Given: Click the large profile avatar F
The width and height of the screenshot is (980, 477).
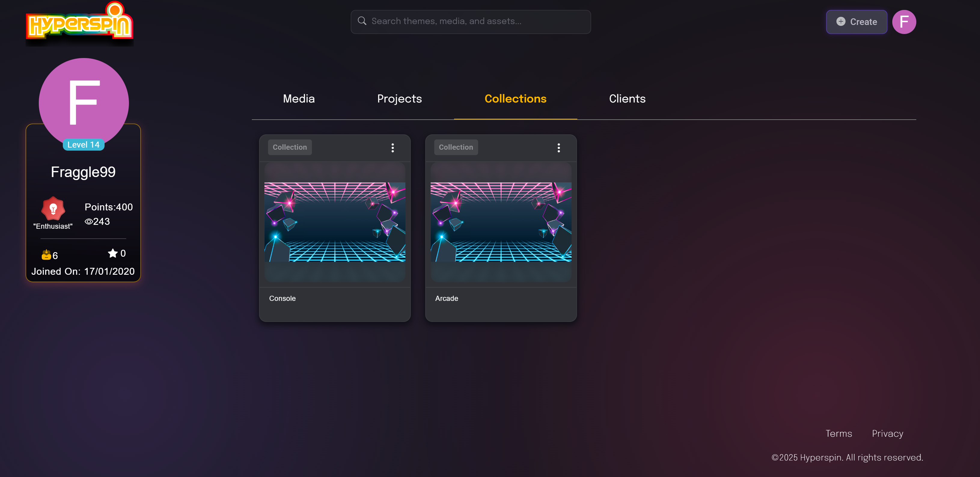Looking at the screenshot, I should pyautogui.click(x=84, y=102).
